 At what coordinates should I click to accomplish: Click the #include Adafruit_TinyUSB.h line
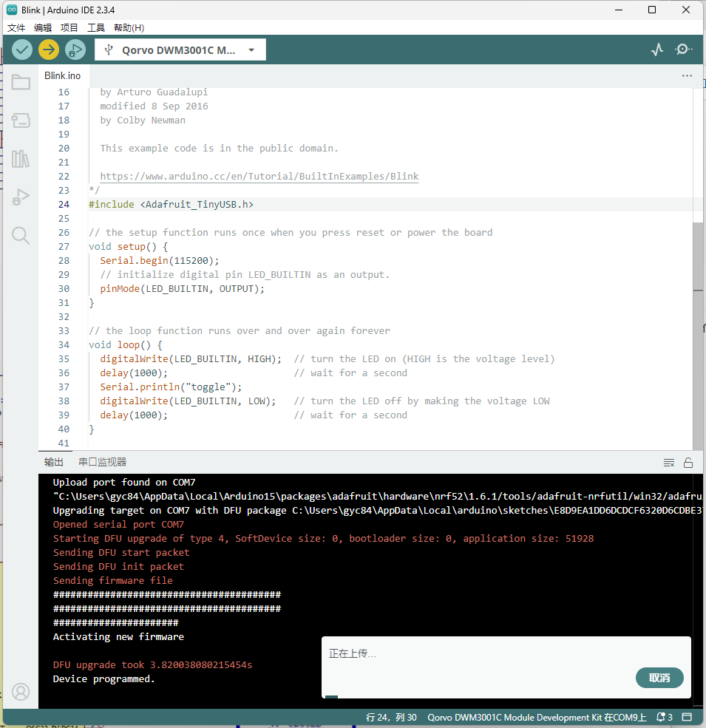[171, 204]
